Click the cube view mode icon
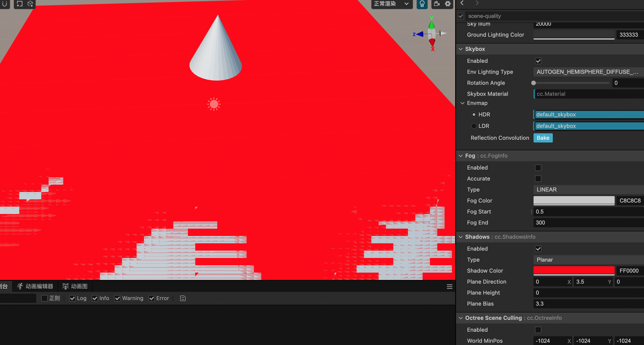This screenshot has height=345, width=644. pyautogui.click(x=30, y=4)
